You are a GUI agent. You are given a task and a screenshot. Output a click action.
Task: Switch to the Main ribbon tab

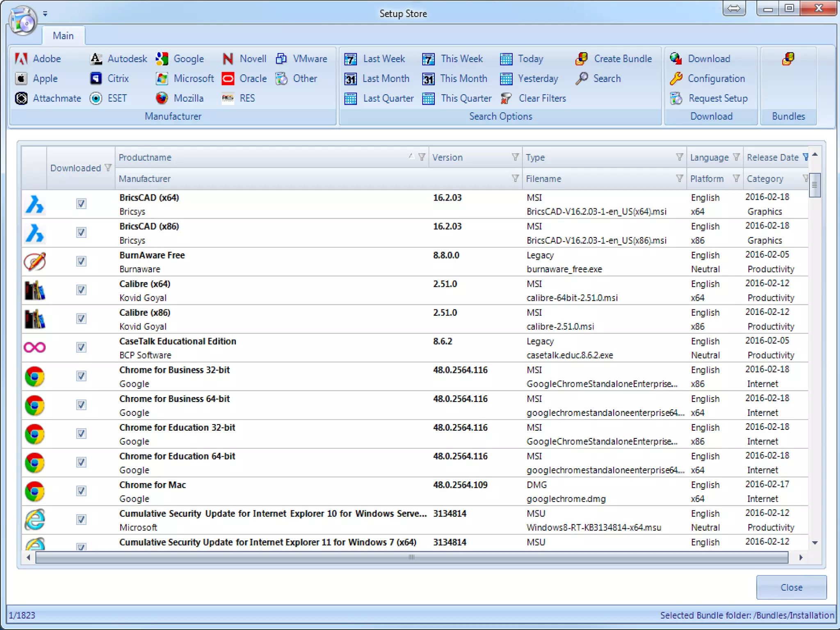(63, 36)
